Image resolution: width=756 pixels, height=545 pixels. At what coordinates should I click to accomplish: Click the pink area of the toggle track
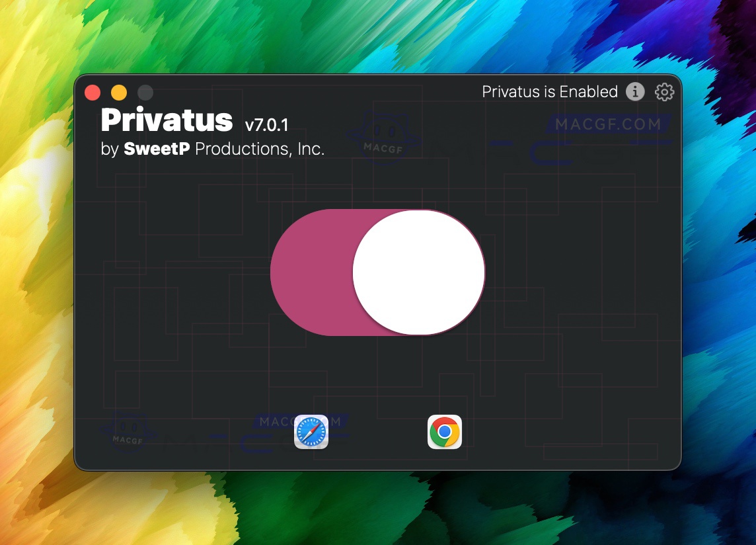click(x=311, y=272)
